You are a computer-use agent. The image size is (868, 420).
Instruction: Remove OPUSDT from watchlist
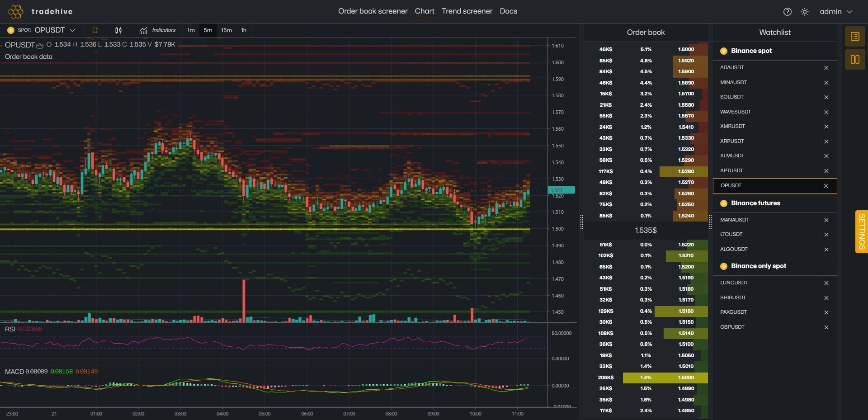point(826,186)
